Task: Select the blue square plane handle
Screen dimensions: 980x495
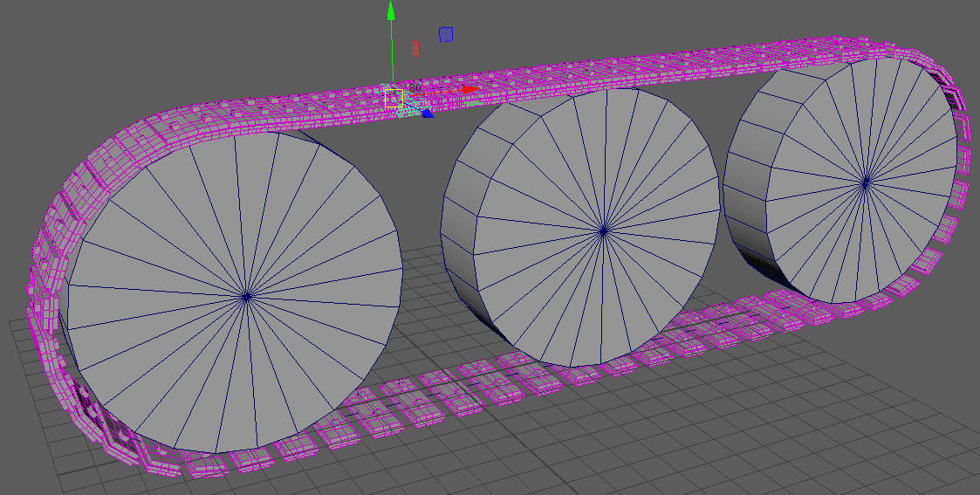Action: [446, 34]
